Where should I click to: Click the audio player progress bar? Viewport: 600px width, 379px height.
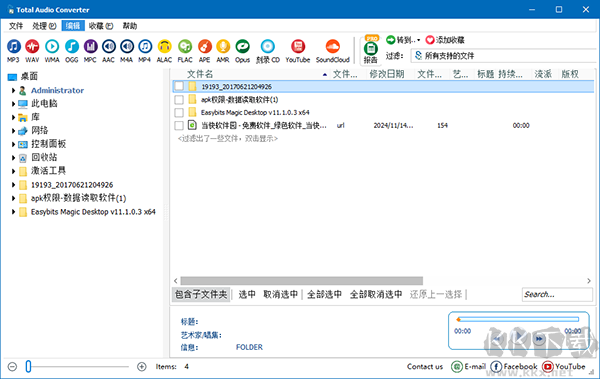[x=518, y=319]
